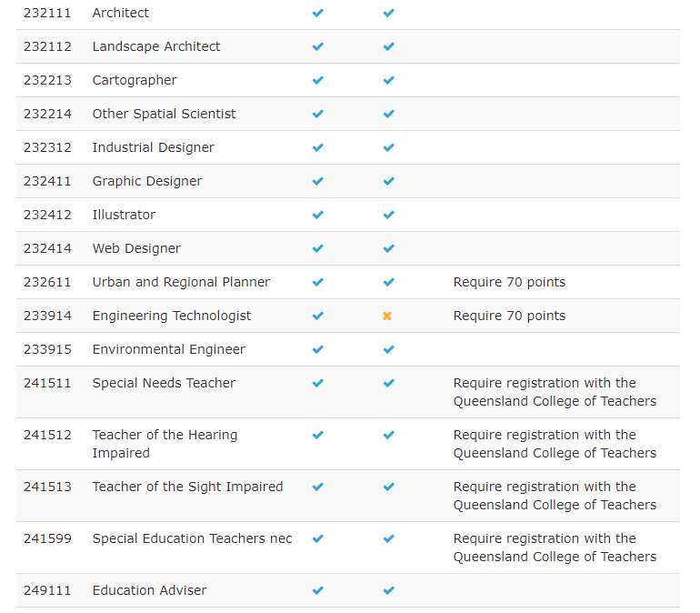This screenshot has width=700, height=613.
Task: Click the Teacher of the Sight Impaired text
Action: pos(187,487)
